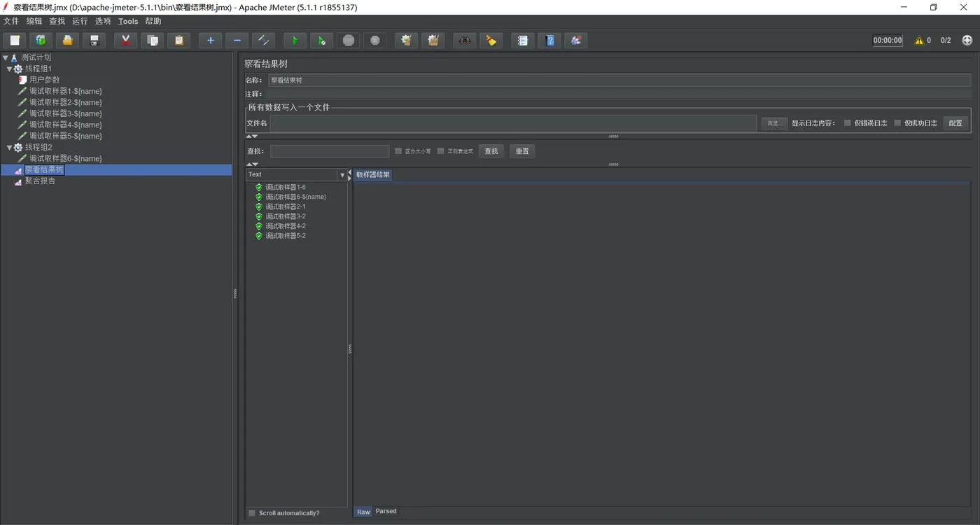Image resolution: width=980 pixels, height=525 pixels.
Task: Select result 调试取样器2-1
Action: point(285,207)
